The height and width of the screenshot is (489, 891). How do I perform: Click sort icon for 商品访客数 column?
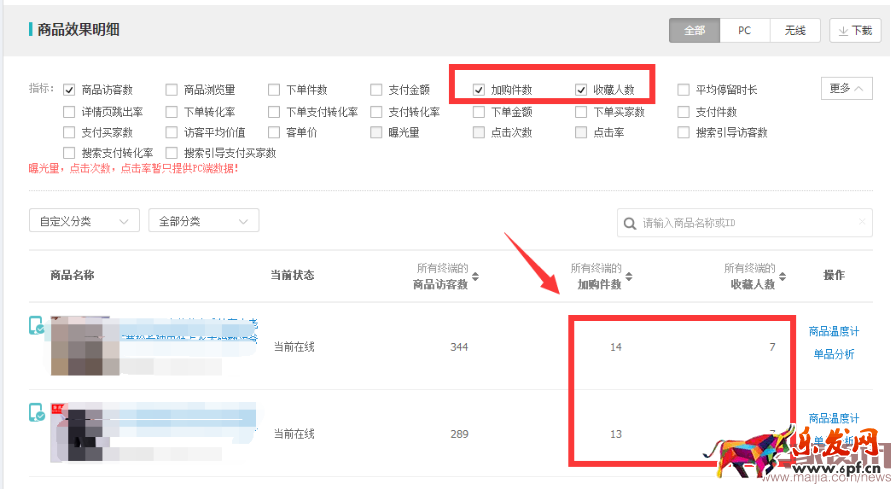475,277
